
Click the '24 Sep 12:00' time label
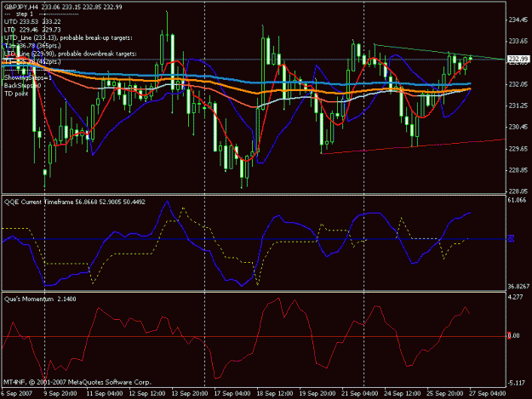coord(403,394)
